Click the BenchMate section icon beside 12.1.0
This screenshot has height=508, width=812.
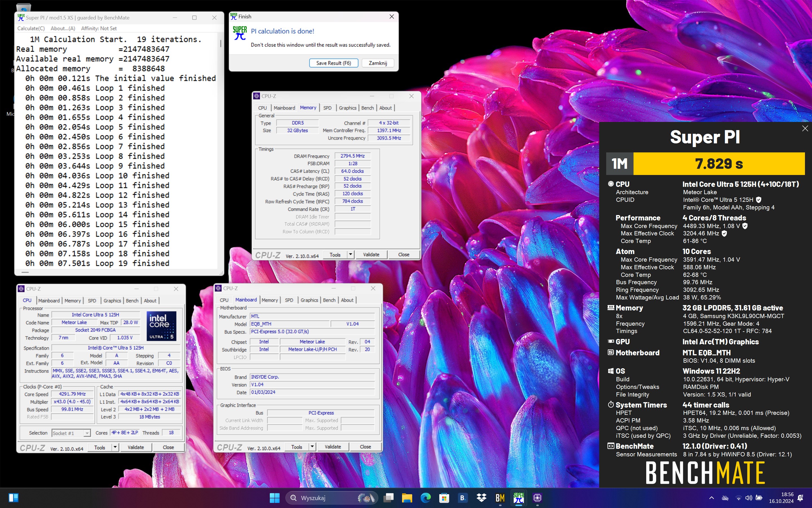pyautogui.click(x=611, y=446)
